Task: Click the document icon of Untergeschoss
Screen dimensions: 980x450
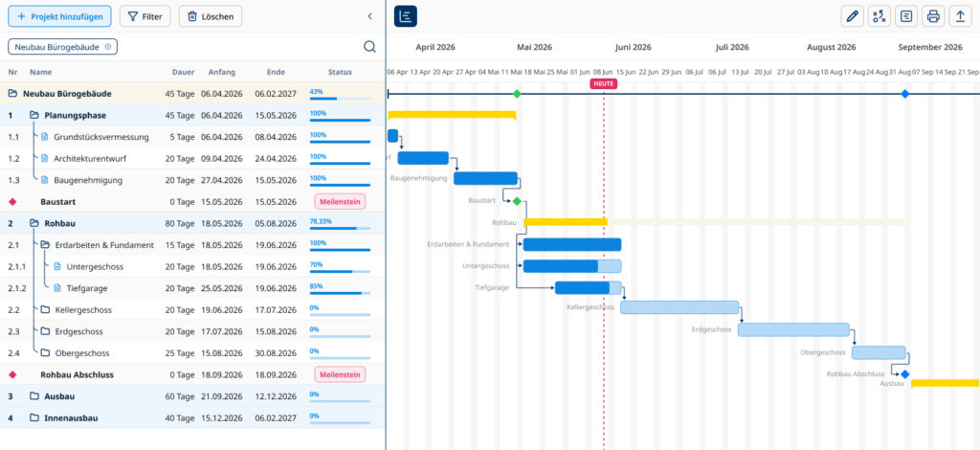Action: click(57, 267)
